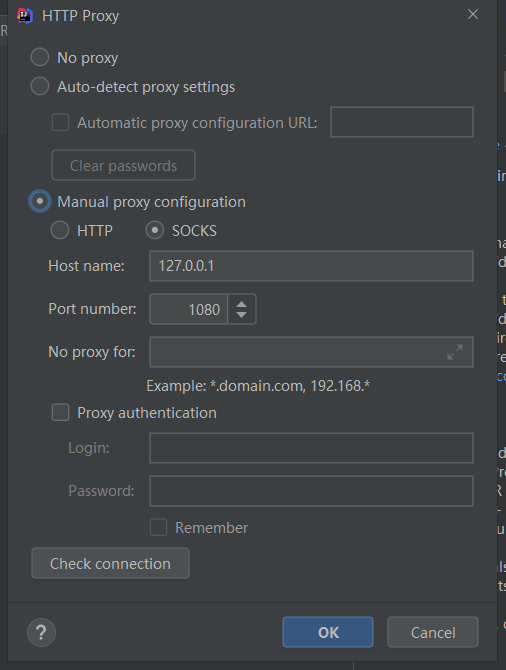The height and width of the screenshot is (670, 506).
Task: Increase port number with up arrow
Action: [241, 304]
